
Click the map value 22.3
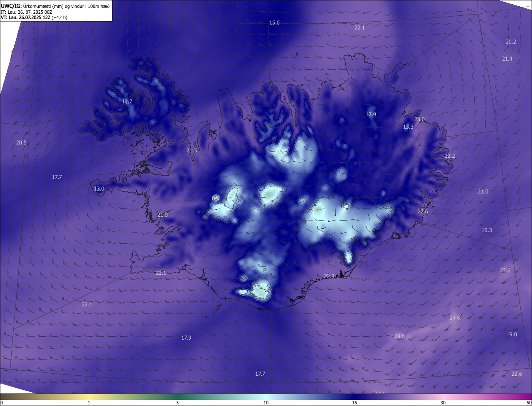pos(329,276)
